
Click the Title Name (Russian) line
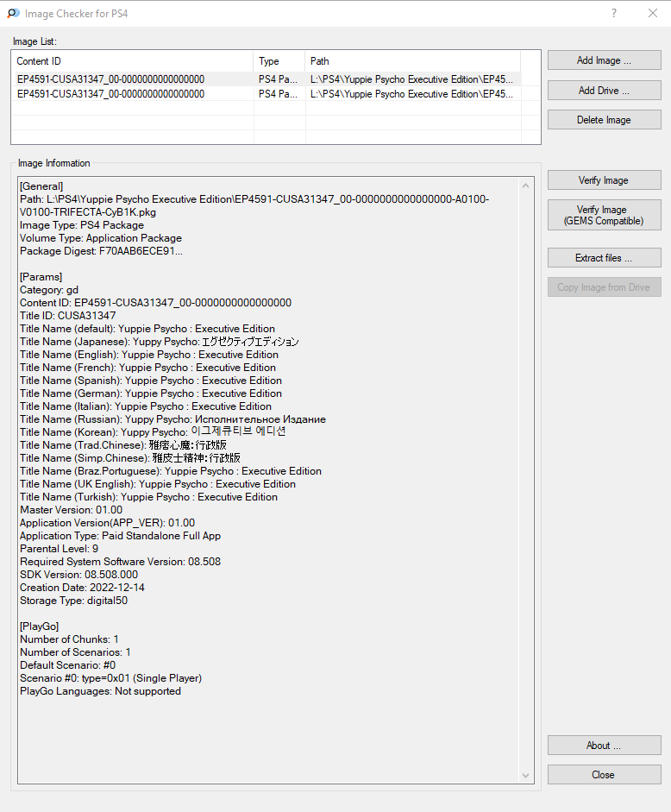173,419
